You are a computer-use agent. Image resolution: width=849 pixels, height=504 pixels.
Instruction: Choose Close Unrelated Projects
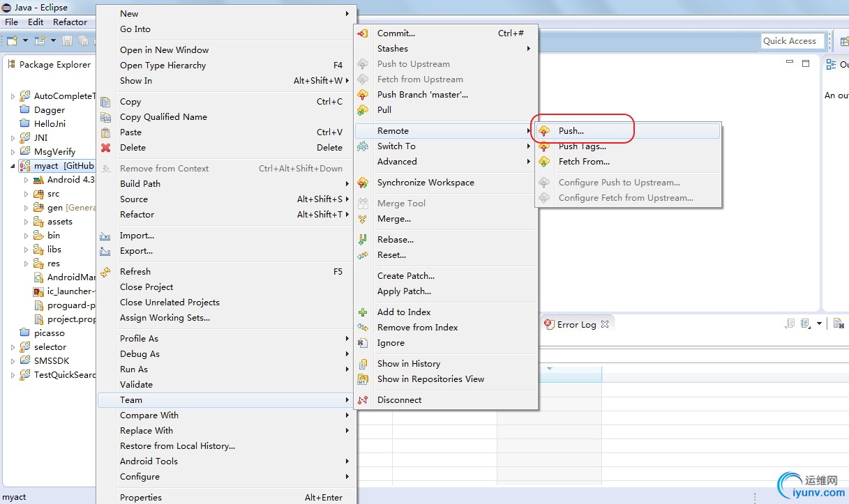pos(226,303)
